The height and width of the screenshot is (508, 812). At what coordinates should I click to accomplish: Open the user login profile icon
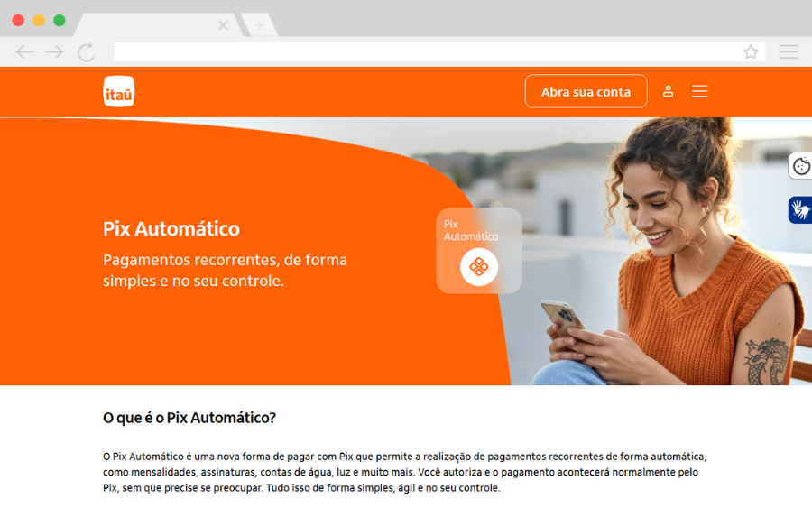pos(668,92)
